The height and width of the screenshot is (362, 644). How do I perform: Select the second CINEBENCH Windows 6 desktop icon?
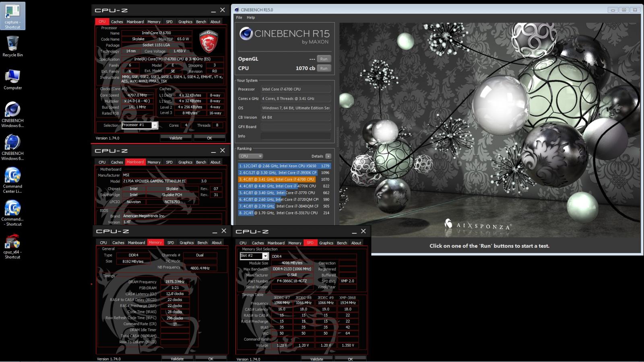click(x=12, y=147)
